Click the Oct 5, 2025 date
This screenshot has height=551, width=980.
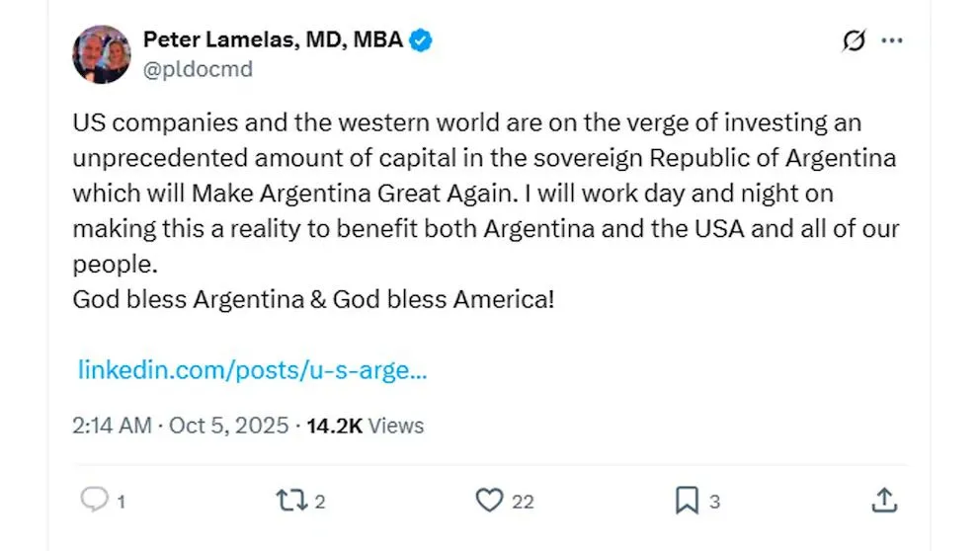pyautogui.click(x=228, y=426)
